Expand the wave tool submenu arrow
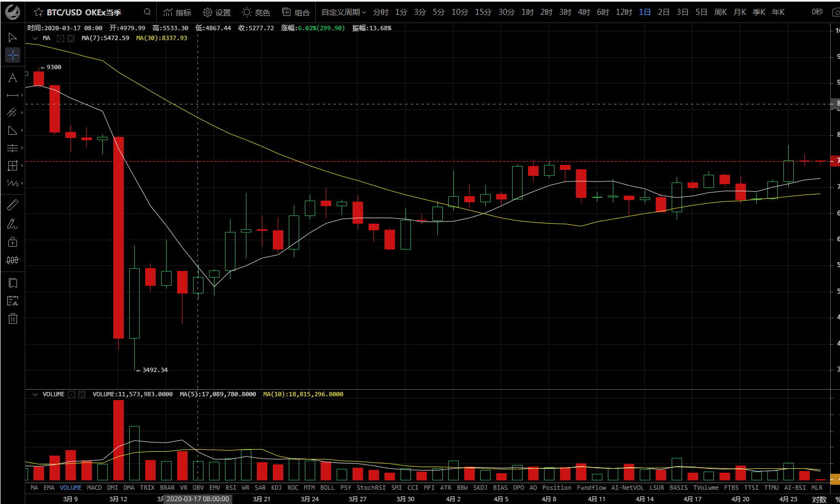 tap(22, 183)
